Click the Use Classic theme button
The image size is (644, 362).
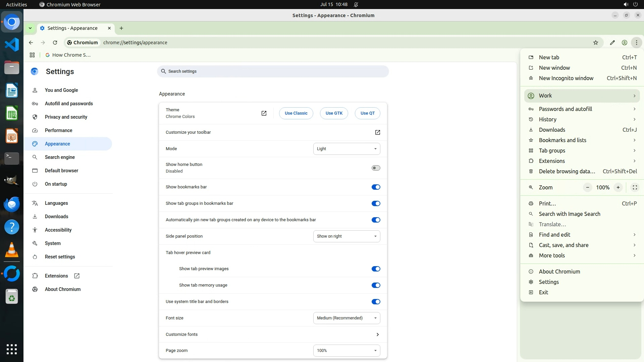pos(296,113)
